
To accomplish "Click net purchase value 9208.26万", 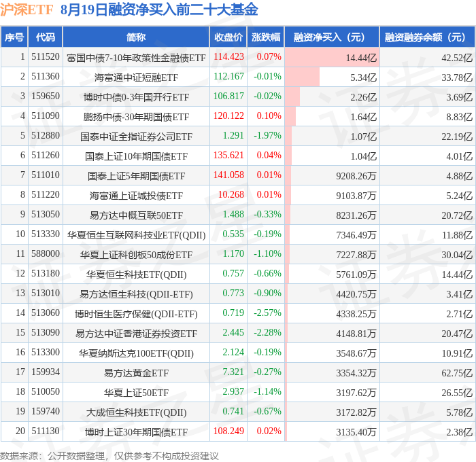I will pos(356,176).
